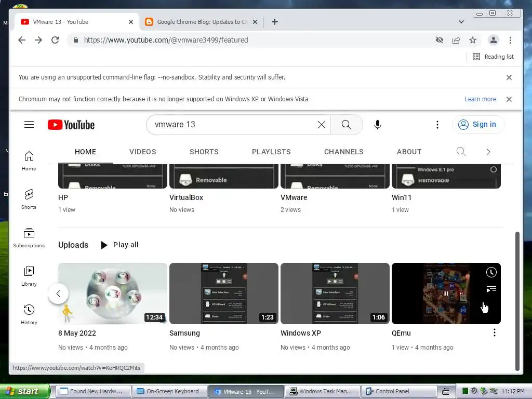This screenshot has height=399, width=532.
Task: Close the Google Chrome Blog tab
Action: tap(255, 22)
